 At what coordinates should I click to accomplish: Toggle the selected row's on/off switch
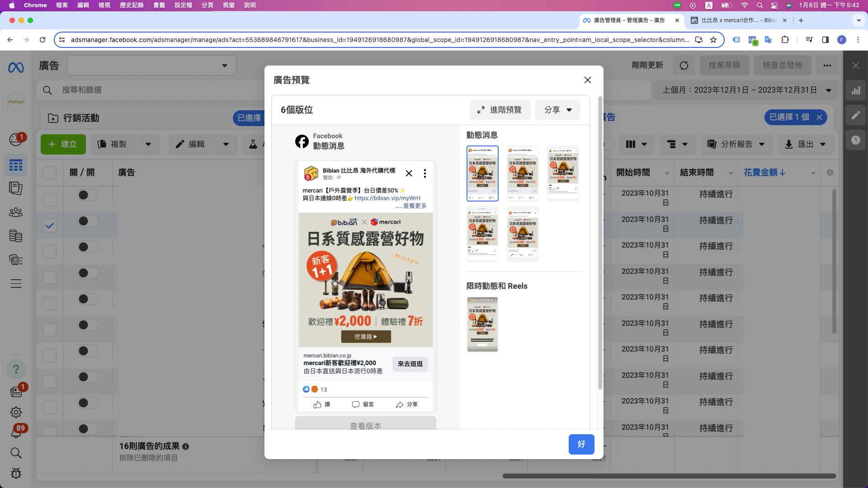88,221
